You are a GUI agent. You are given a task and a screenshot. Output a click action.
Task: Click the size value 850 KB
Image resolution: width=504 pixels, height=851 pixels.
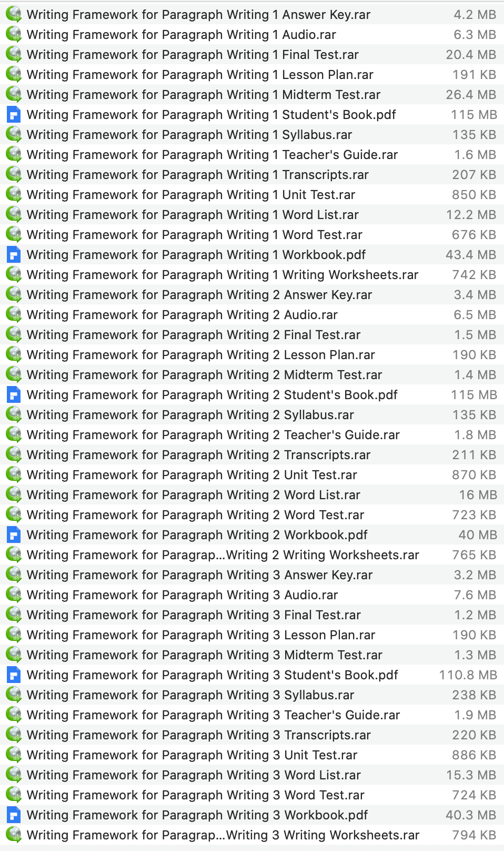(x=474, y=194)
